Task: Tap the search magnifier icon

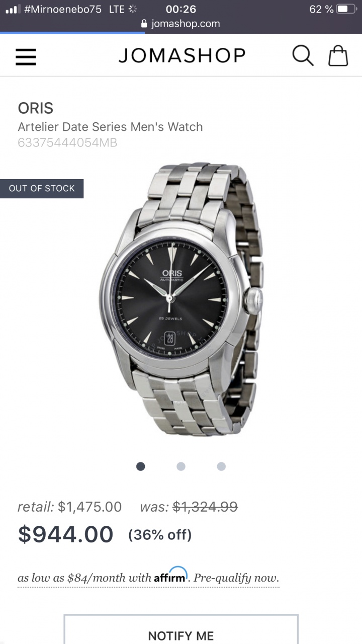Action: [303, 55]
